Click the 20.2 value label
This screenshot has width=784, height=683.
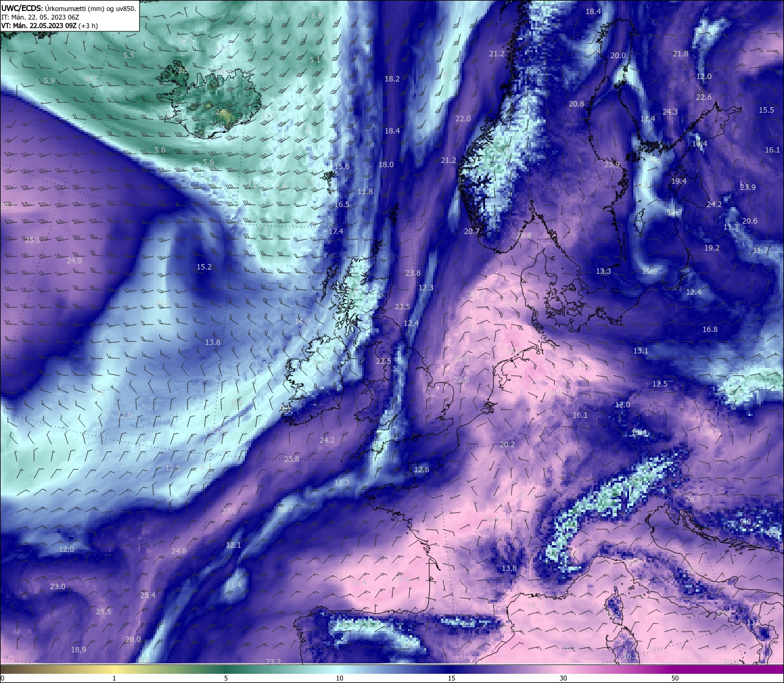tap(507, 444)
